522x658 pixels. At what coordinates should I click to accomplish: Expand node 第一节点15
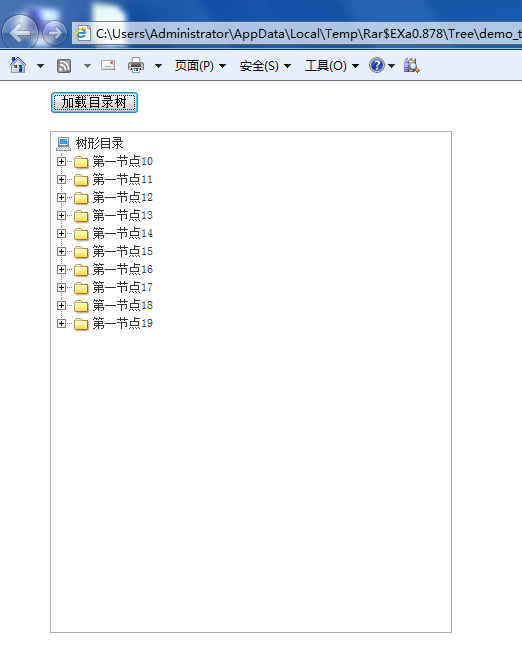(x=61, y=252)
